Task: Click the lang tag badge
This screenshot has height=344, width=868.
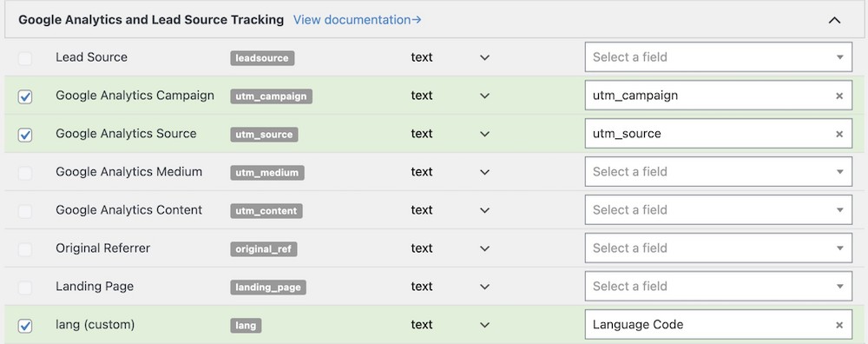Action: [x=246, y=326]
